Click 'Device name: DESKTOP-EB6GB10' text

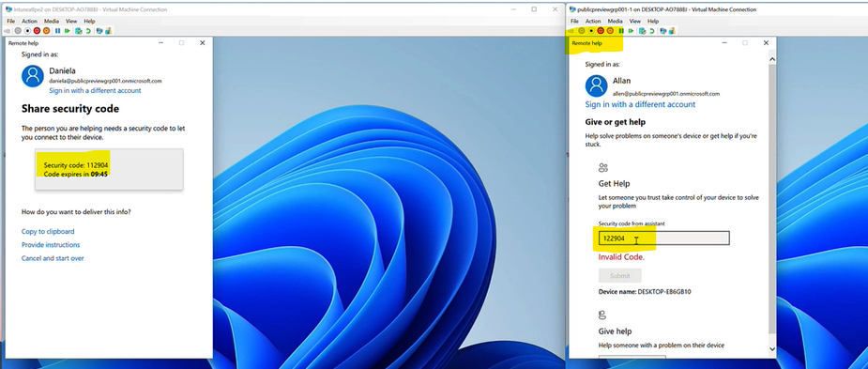pyautogui.click(x=645, y=291)
